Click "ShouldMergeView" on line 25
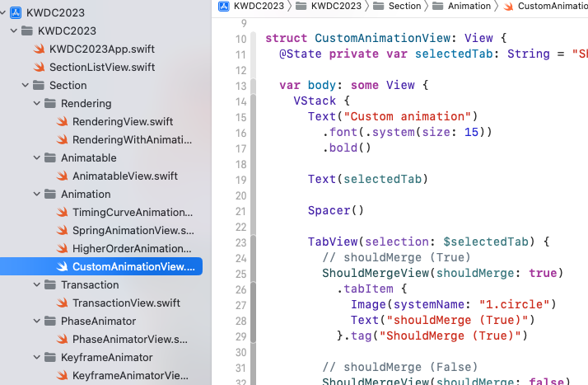 [x=376, y=273]
